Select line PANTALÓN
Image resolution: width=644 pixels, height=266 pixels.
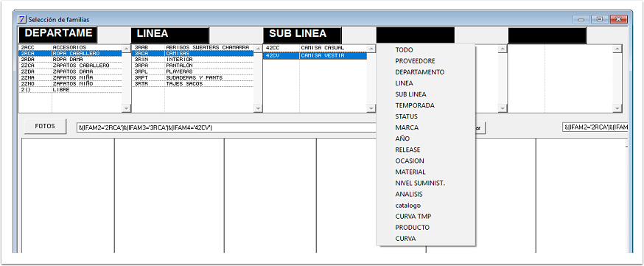point(192,66)
